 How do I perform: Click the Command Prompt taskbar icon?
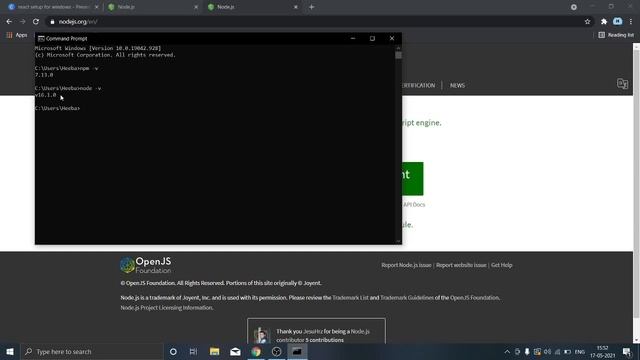click(x=297, y=351)
